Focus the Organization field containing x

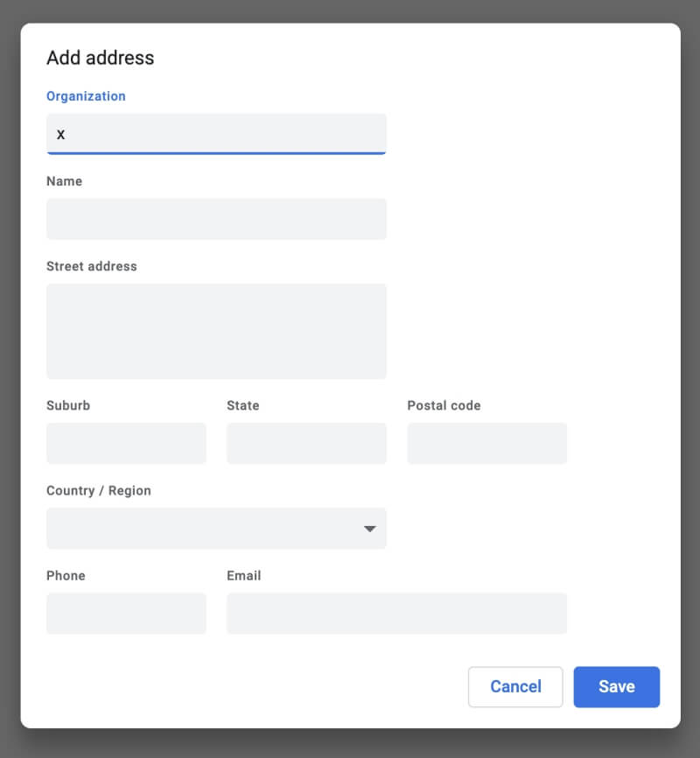[216, 134]
